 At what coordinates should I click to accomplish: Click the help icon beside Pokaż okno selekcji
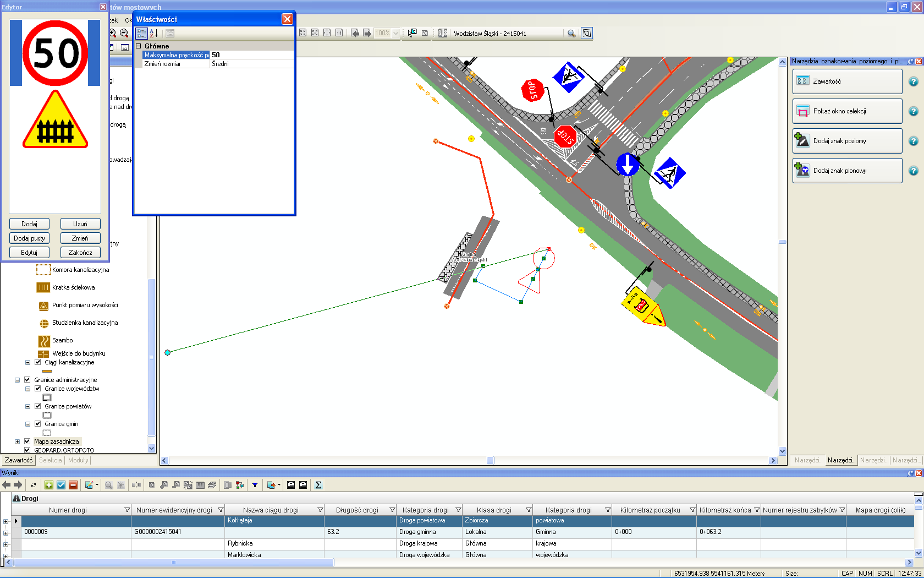[914, 111]
